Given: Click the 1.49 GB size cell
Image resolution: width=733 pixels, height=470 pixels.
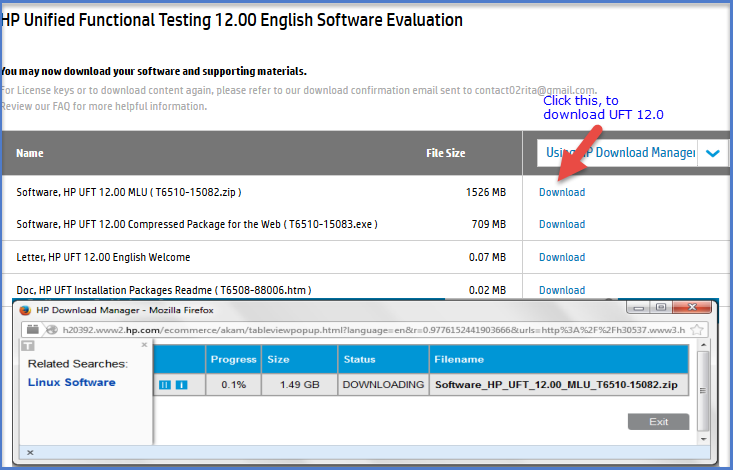Looking at the screenshot, I should pyautogui.click(x=300, y=385).
